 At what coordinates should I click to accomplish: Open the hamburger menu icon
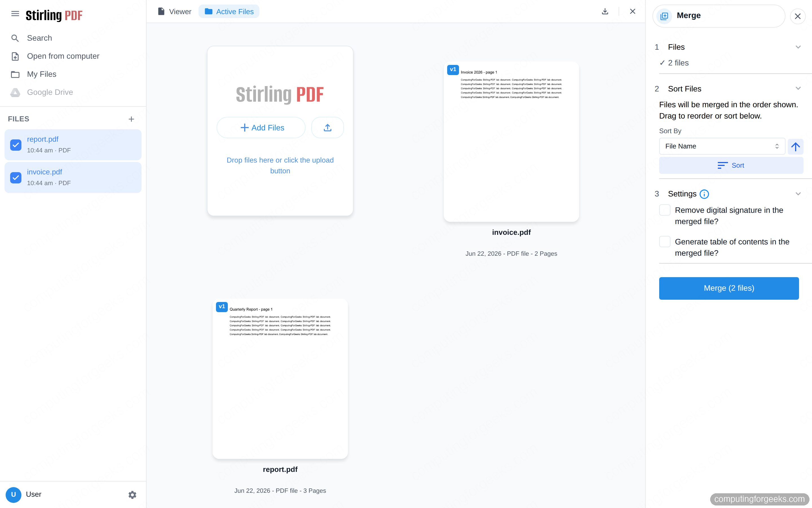[15, 14]
